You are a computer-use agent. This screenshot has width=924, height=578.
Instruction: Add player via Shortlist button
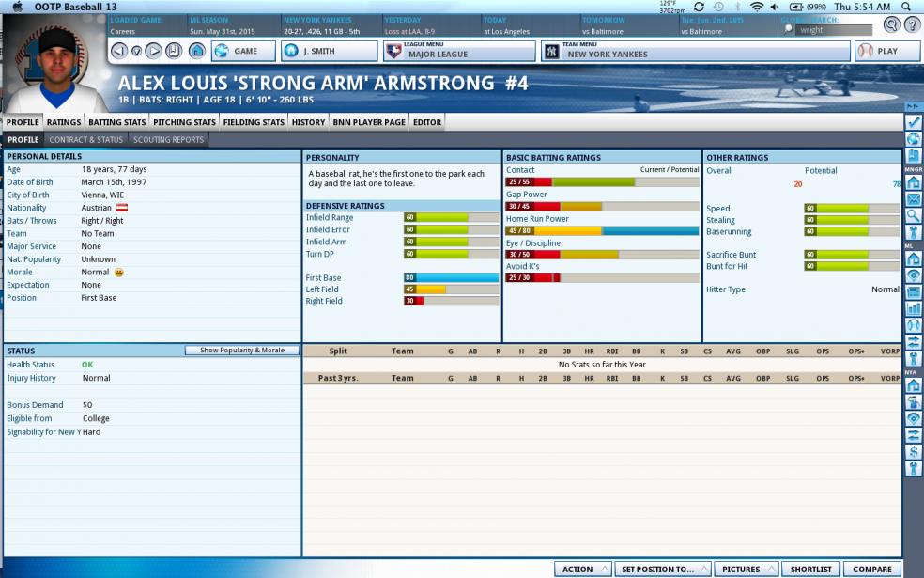coord(810,569)
